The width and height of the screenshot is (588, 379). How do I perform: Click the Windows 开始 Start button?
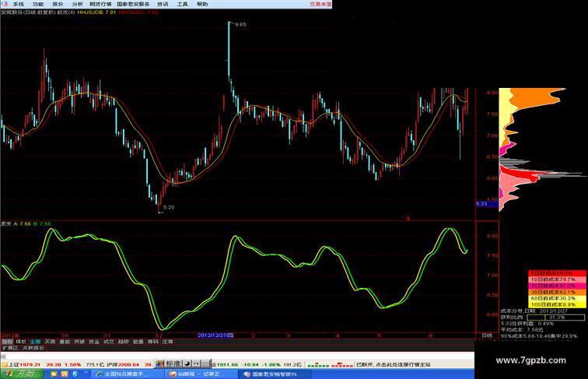click(x=22, y=374)
